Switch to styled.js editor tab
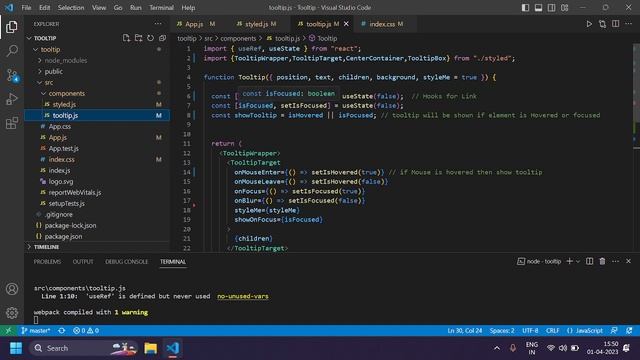The width and height of the screenshot is (640, 360). pyautogui.click(x=256, y=24)
